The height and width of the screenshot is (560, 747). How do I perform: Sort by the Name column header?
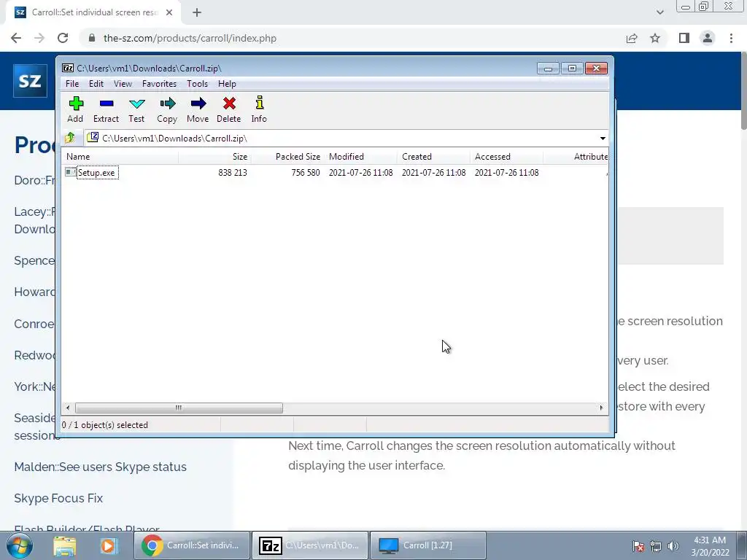click(x=120, y=157)
